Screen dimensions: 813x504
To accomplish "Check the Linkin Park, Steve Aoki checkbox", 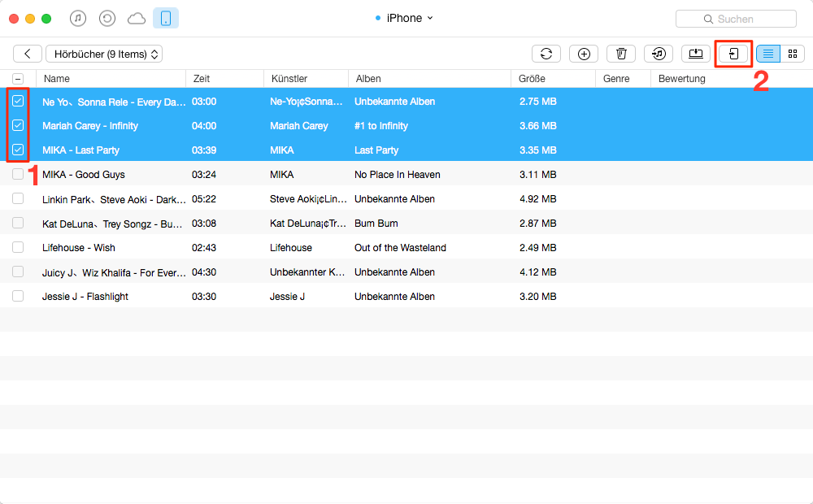I will [x=18, y=198].
